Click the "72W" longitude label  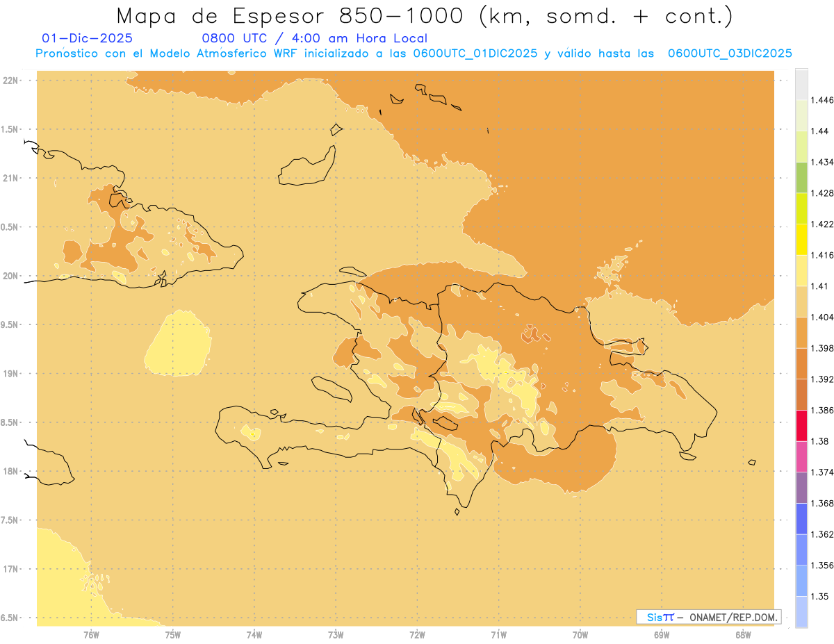[x=417, y=635]
